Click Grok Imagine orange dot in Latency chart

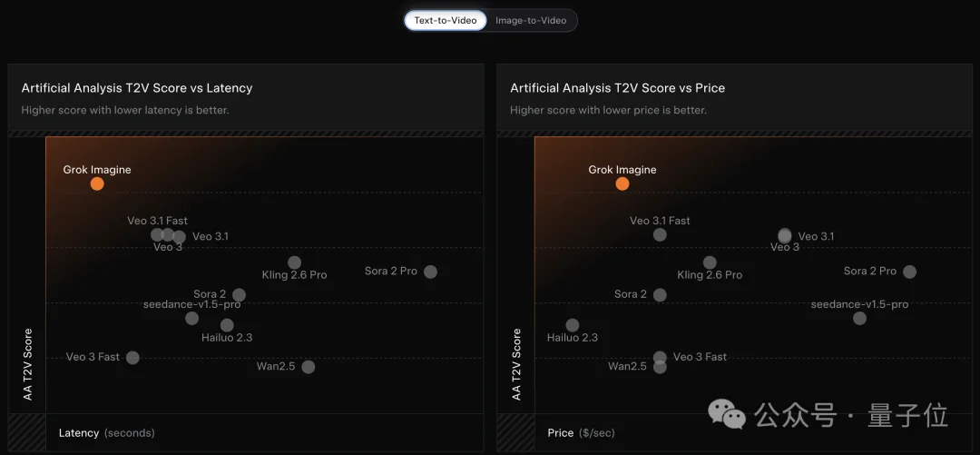[97, 183]
